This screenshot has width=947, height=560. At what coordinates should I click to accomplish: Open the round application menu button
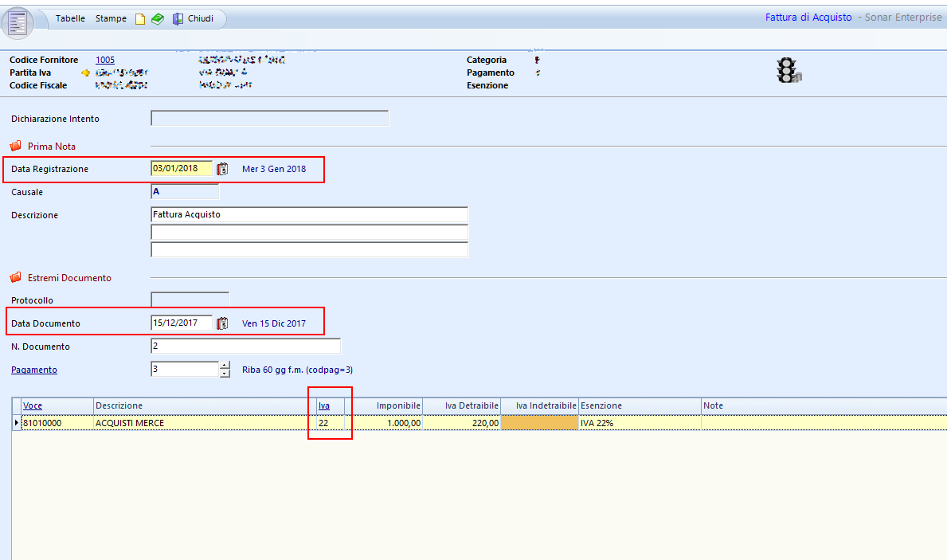(18, 22)
